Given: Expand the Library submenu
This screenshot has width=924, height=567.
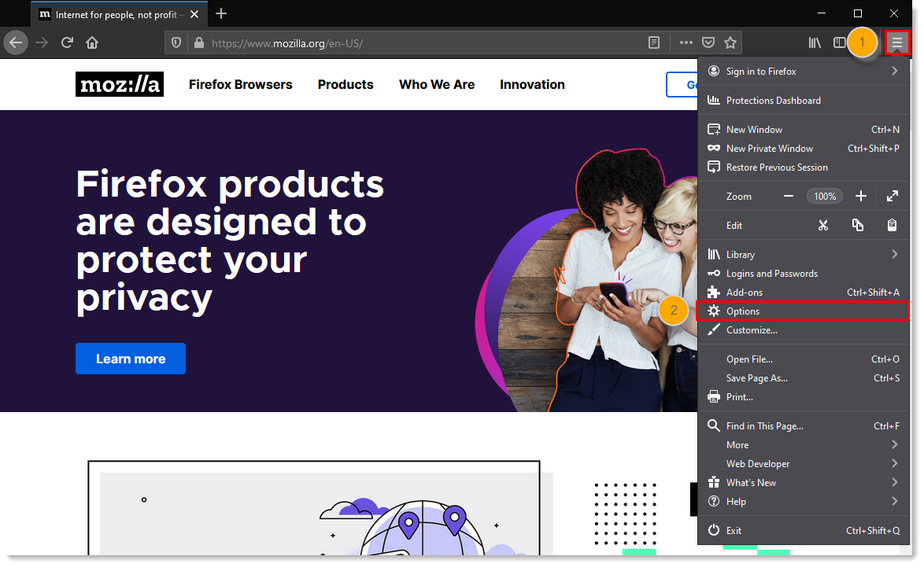Looking at the screenshot, I should (x=804, y=254).
